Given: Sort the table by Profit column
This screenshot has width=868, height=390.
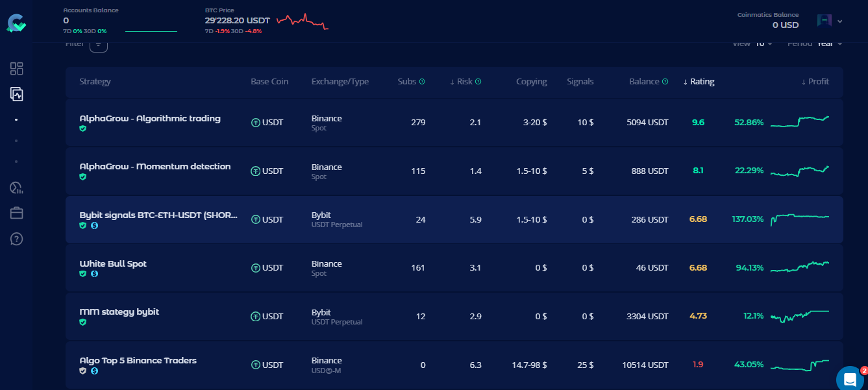Looking at the screenshot, I should point(815,82).
